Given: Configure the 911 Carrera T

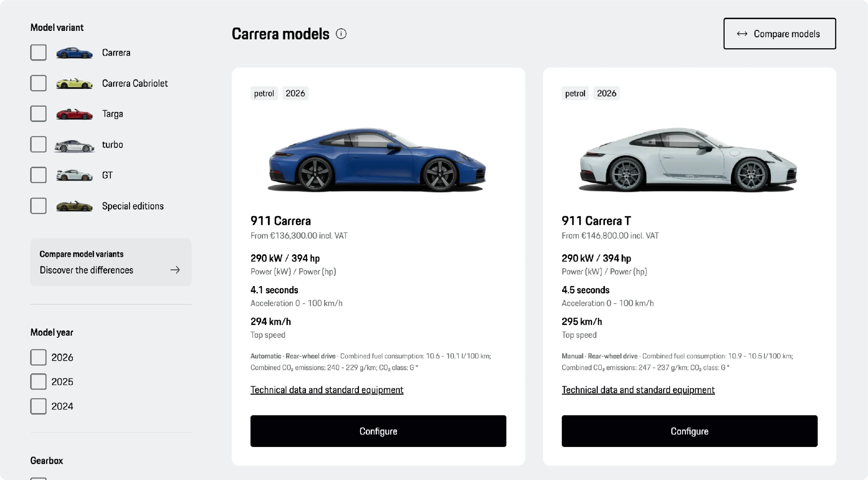Looking at the screenshot, I should click(x=689, y=431).
